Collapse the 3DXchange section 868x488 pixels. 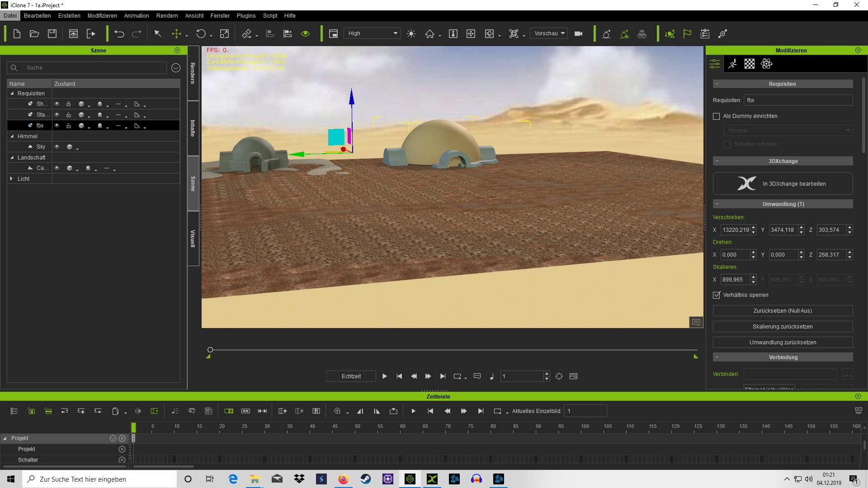(x=717, y=161)
